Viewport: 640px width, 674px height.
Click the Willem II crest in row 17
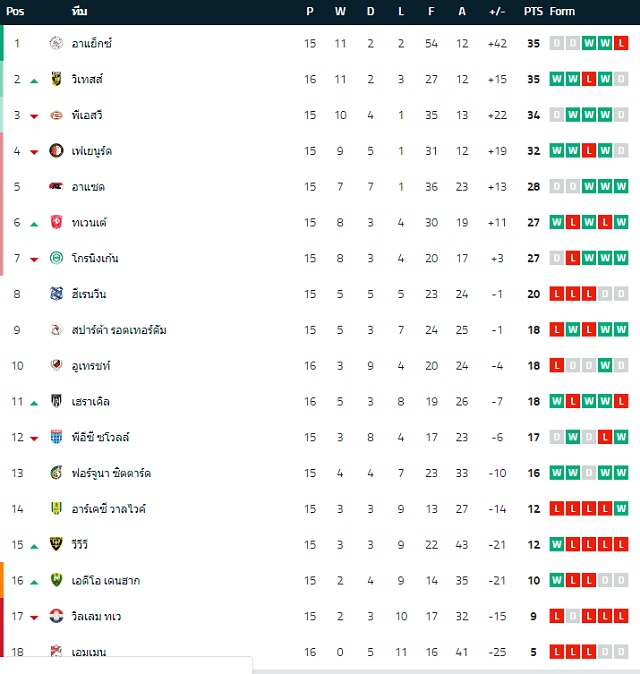click(x=56, y=616)
